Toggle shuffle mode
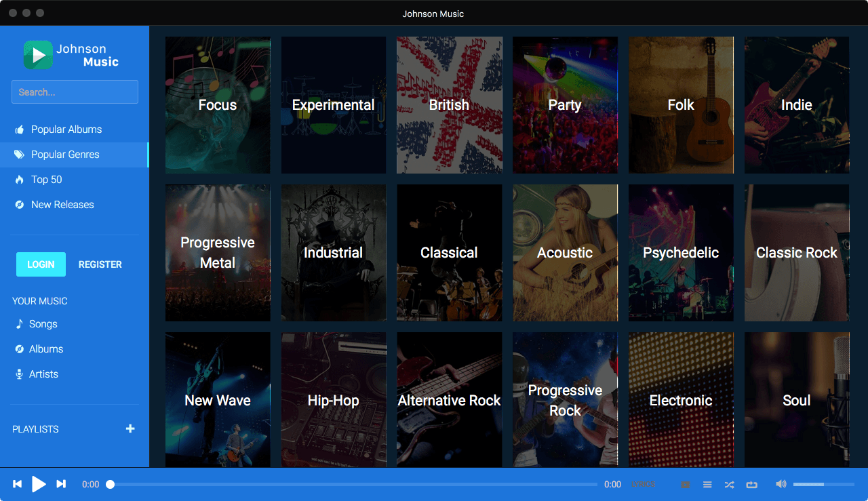 tap(729, 485)
